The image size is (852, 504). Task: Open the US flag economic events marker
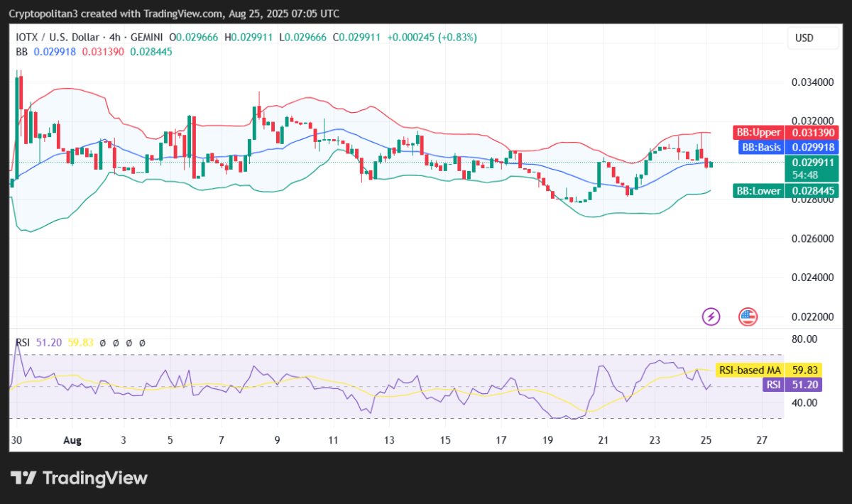point(748,317)
